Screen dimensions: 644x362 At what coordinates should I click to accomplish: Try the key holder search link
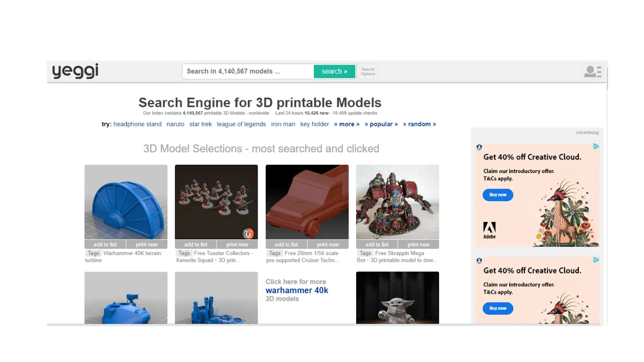(x=314, y=124)
